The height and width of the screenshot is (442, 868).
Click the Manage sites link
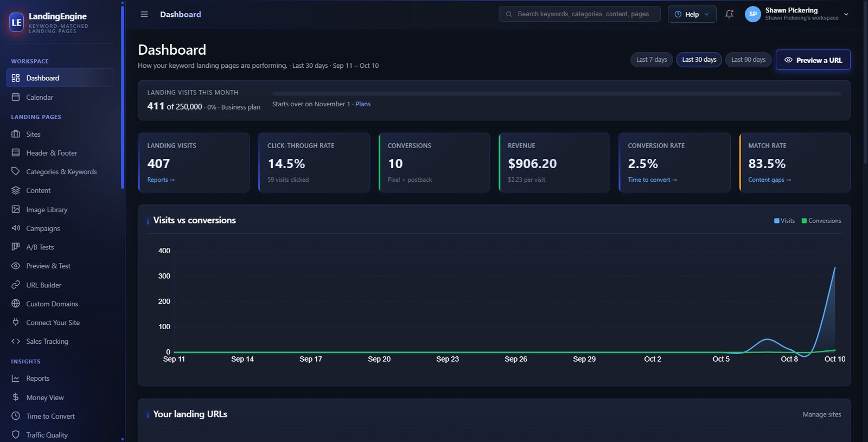[822, 414]
